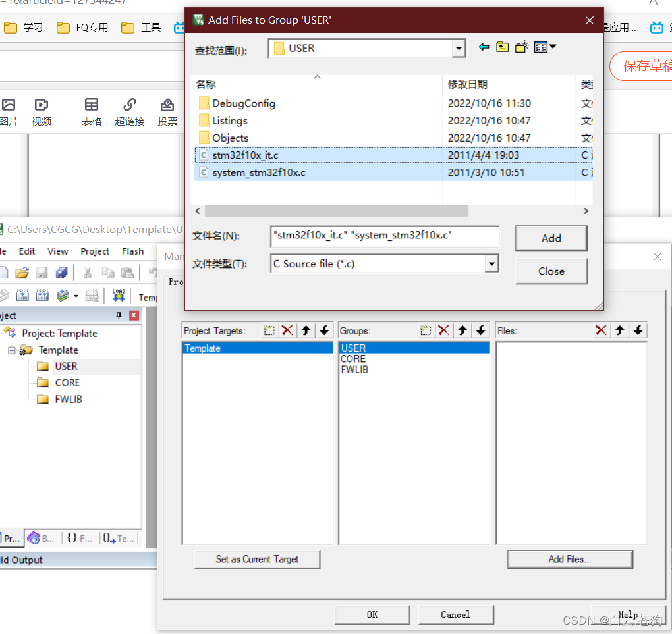Pin the Project panel

coord(119,315)
